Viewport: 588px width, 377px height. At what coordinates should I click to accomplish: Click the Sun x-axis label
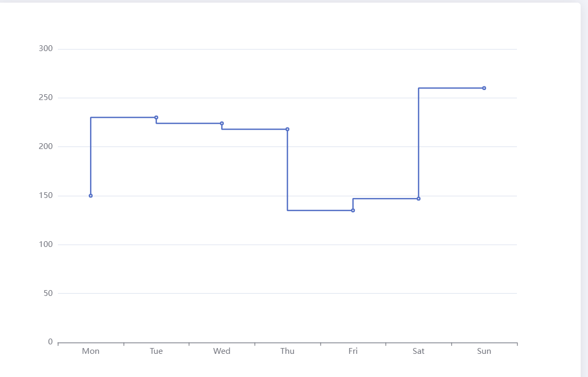click(484, 351)
